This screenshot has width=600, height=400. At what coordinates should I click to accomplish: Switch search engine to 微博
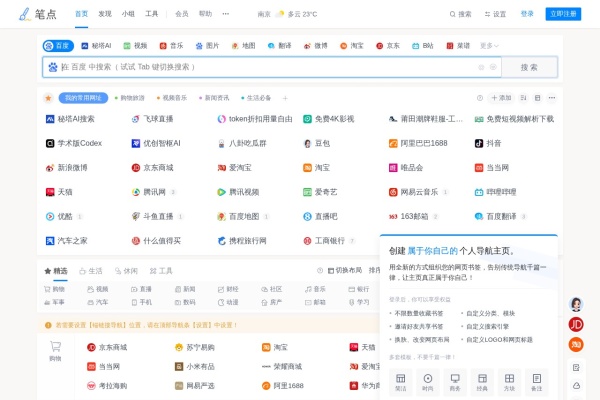tap(315, 46)
